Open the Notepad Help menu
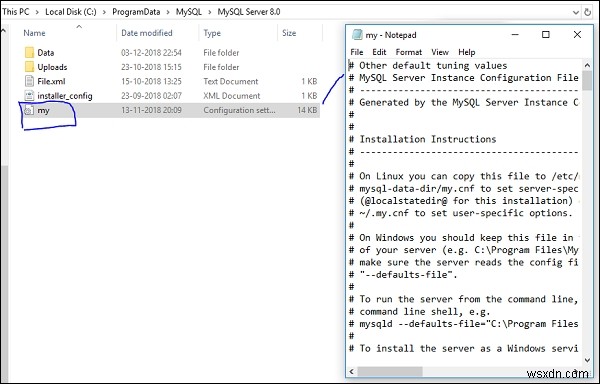 pyautogui.click(x=466, y=52)
